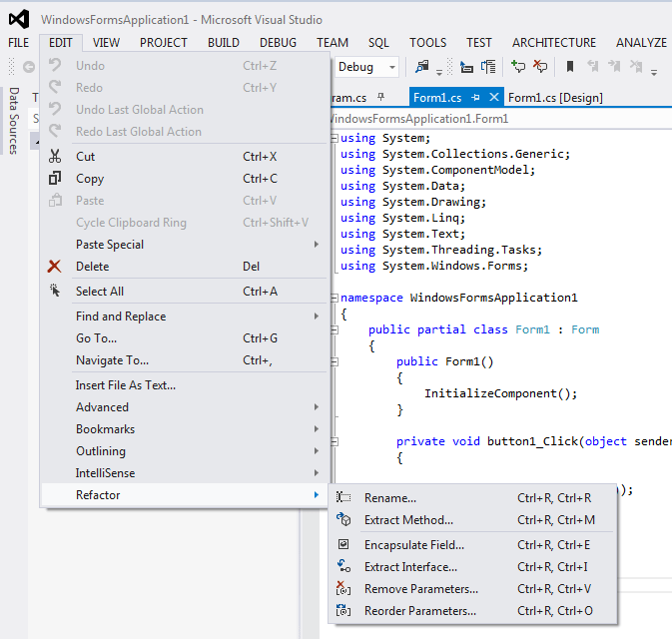Click the Extract Interface icon

(343, 566)
